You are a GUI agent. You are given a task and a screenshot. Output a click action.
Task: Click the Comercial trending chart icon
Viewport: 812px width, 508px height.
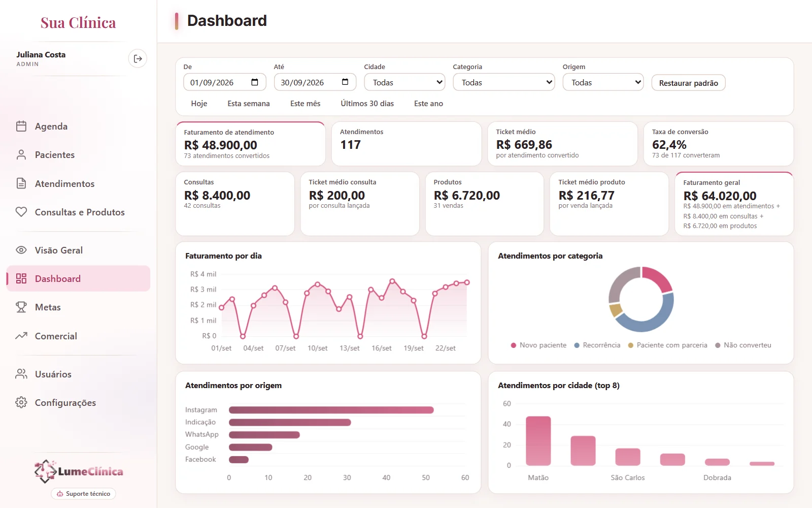pyautogui.click(x=21, y=336)
